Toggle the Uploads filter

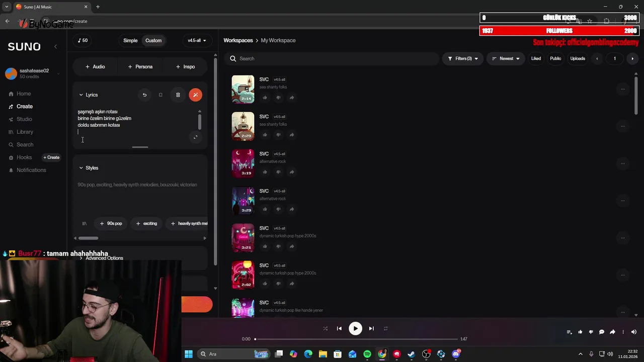pyautogui.click(x=578, y=59)
